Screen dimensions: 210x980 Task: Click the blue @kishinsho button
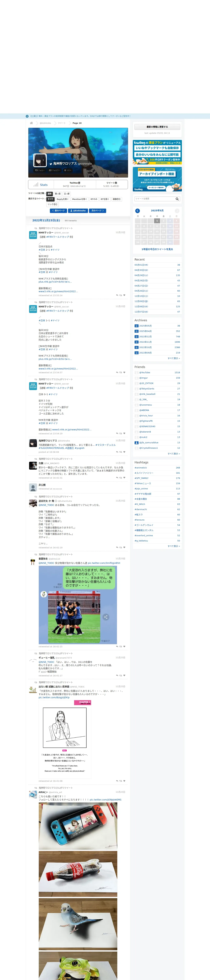coord(78,210)
